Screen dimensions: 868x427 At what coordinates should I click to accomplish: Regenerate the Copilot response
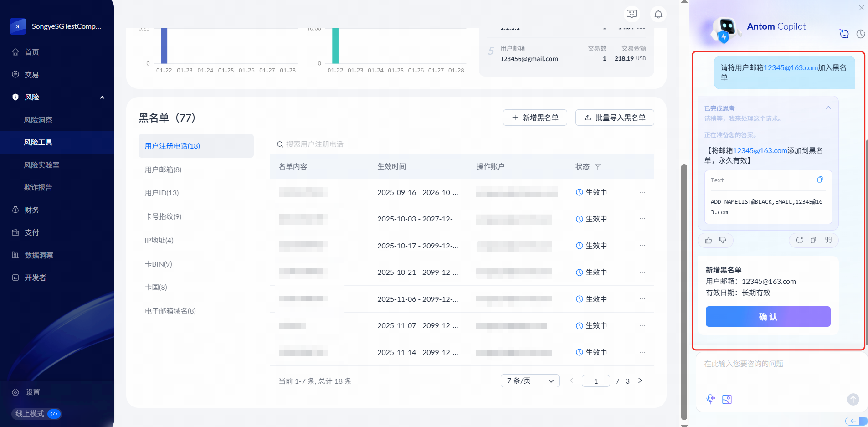coord(799,240)
